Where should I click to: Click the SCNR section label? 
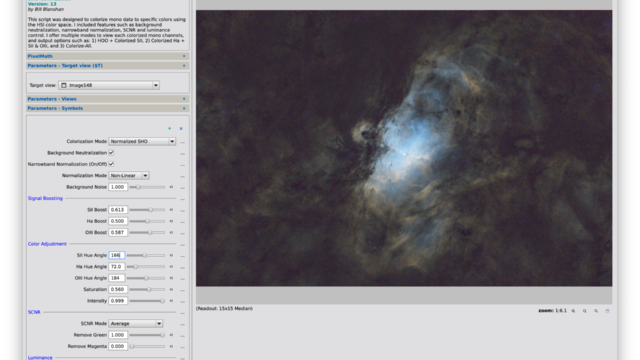[x=34, y=312]
